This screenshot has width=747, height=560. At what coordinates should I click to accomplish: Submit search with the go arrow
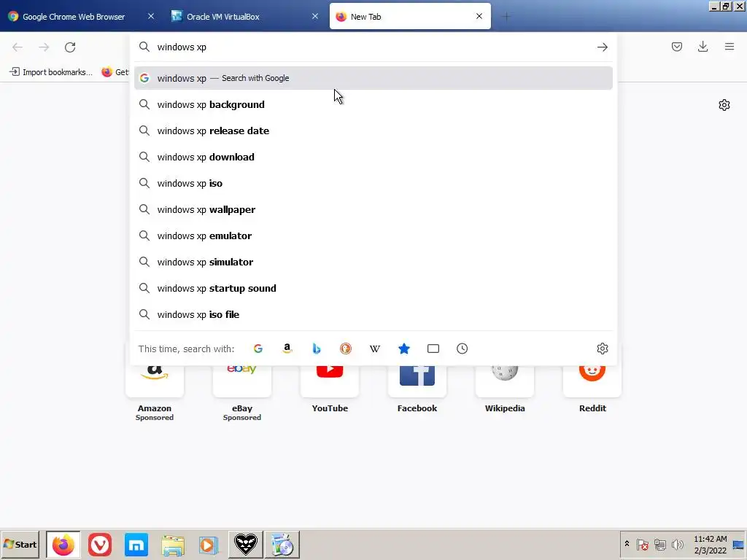pyautogui.click(x=602, y=47)
